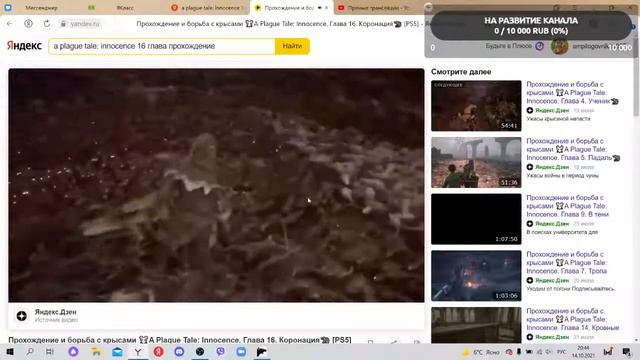Open the red Yandex taskbar icon
Viewport: 640px width, 360px height.
click(159, 351)
